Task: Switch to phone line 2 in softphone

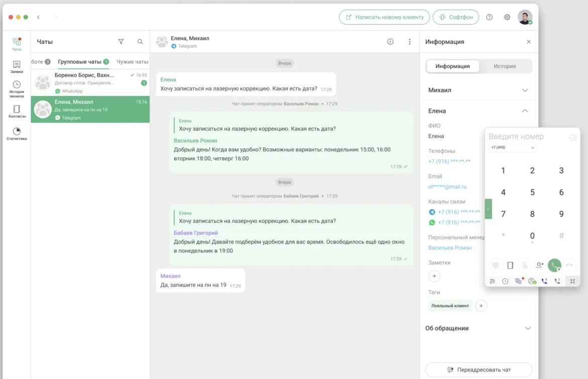Action: tap(557, 281)
